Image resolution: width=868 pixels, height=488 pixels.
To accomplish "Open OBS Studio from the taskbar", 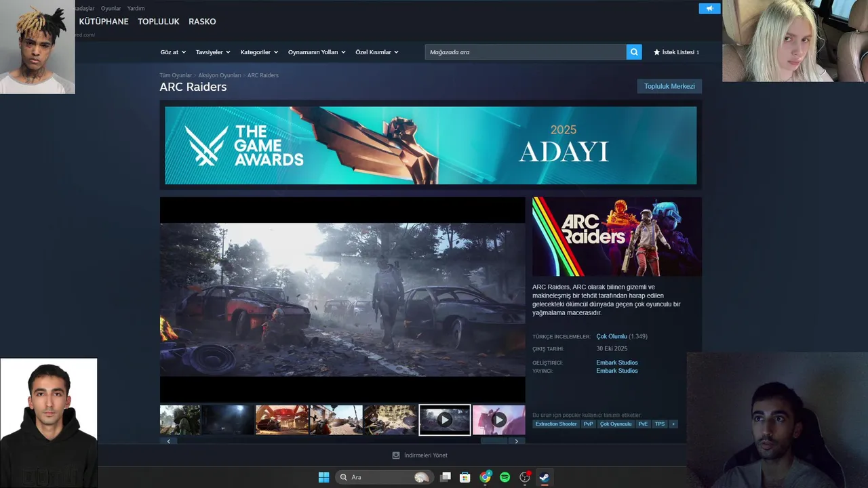I will tap(525, 477).
